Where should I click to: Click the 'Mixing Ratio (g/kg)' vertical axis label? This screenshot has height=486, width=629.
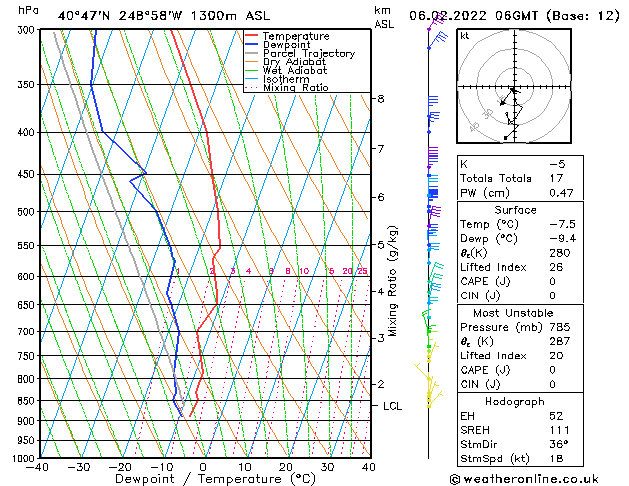393,281
